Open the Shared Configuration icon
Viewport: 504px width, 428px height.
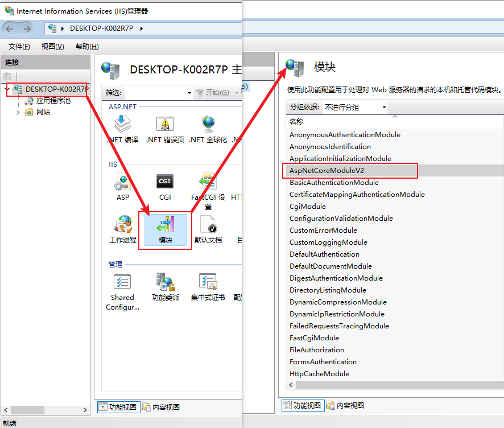coord(122,293)
